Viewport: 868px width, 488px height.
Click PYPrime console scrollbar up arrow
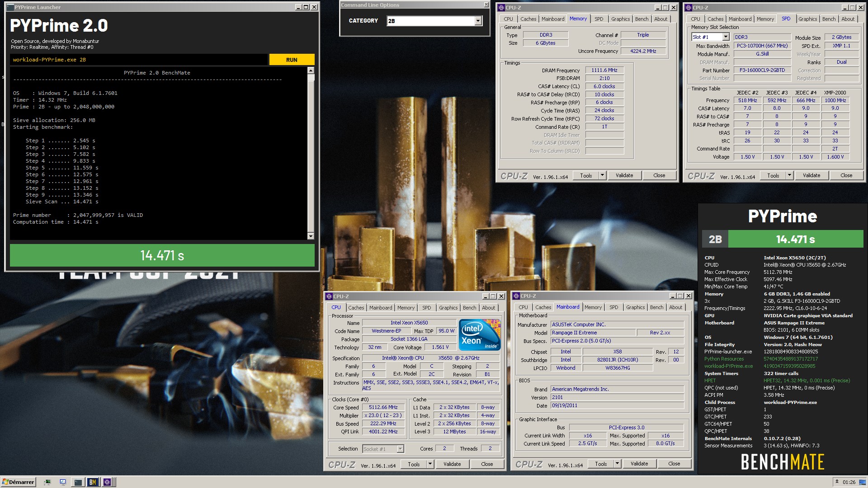[x=311, y=70]
